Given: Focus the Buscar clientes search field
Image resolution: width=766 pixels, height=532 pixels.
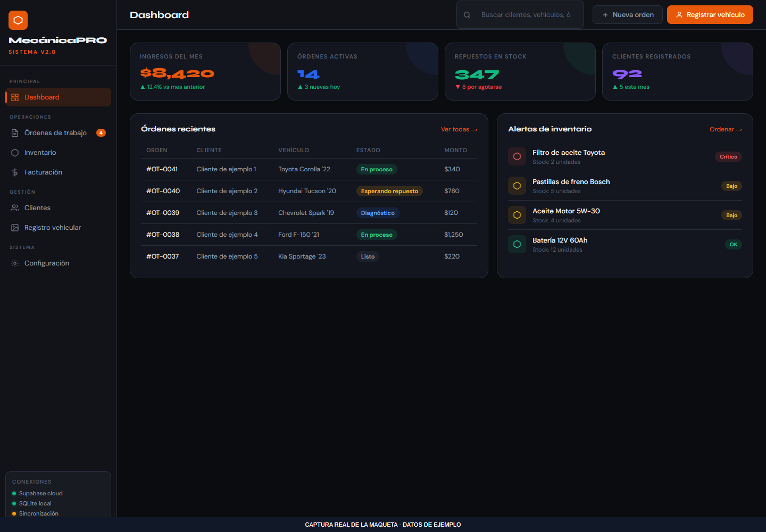Looking at the screenshot, I should click(x=520, y=15).
